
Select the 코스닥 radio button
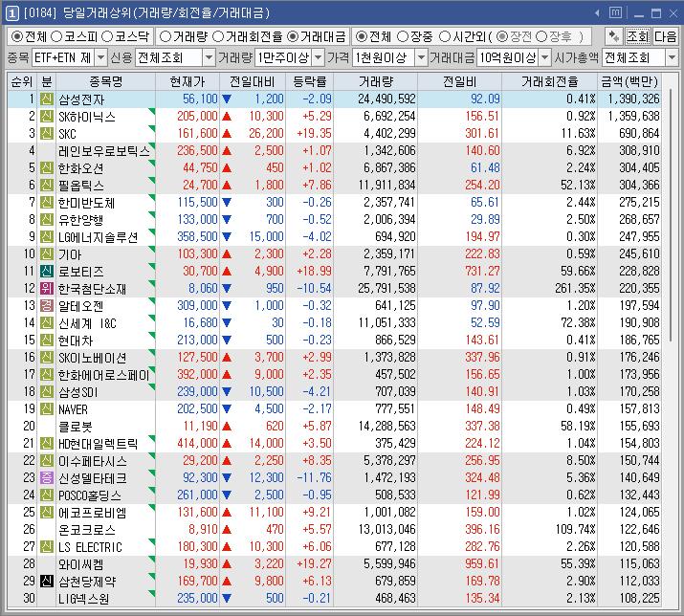107,36
